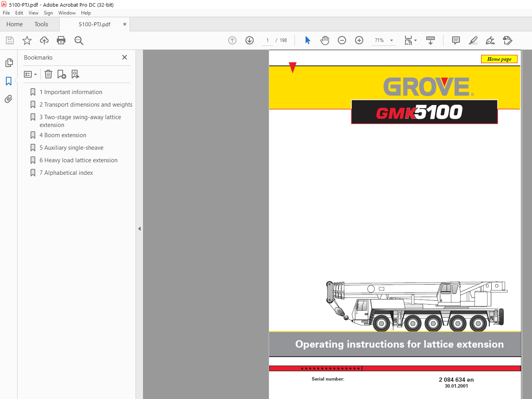This screenshot has width=532, height=399.
Task: Upload file to Document Cloud
Action: coord(44,40)
